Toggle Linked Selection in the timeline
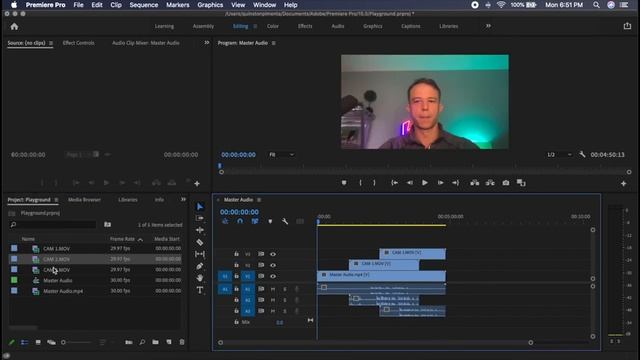The image size is (640, 360). (255, 221)
